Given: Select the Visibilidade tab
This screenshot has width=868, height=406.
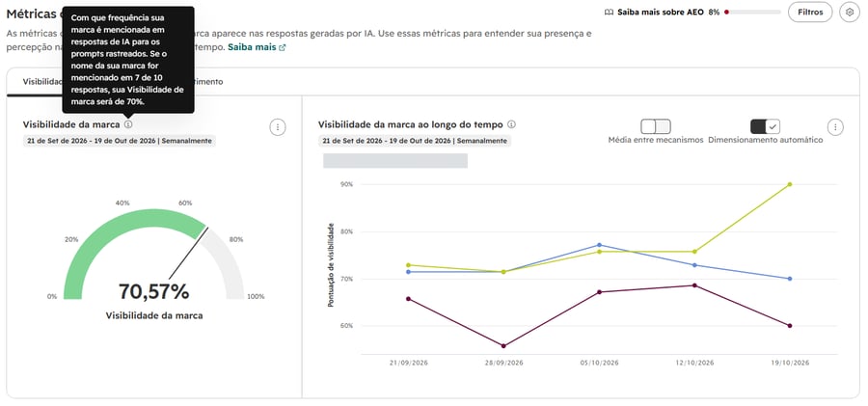Looking at the screenshot, I should click(42, 82).
